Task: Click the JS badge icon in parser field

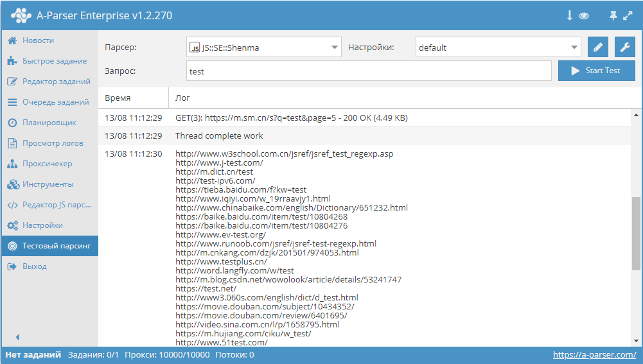Action: (x=195, y=48)
